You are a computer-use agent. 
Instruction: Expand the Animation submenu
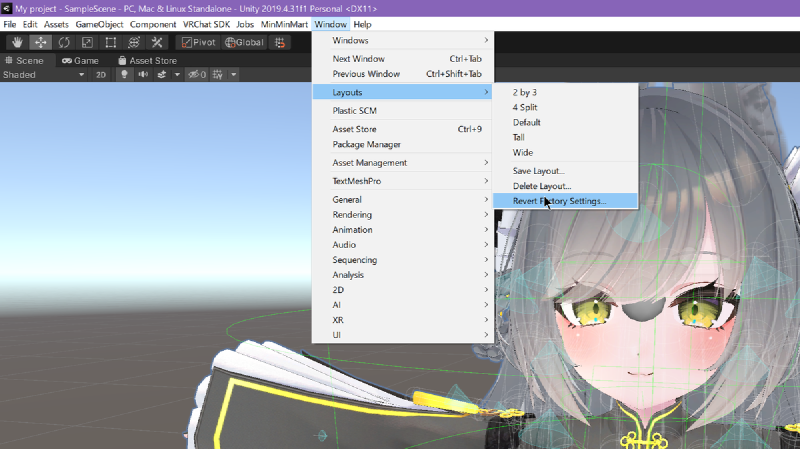[x=403, y=230]
